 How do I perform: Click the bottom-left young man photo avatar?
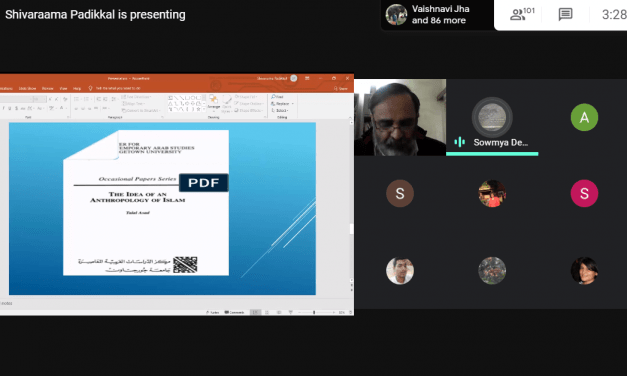tap(400, 270)
